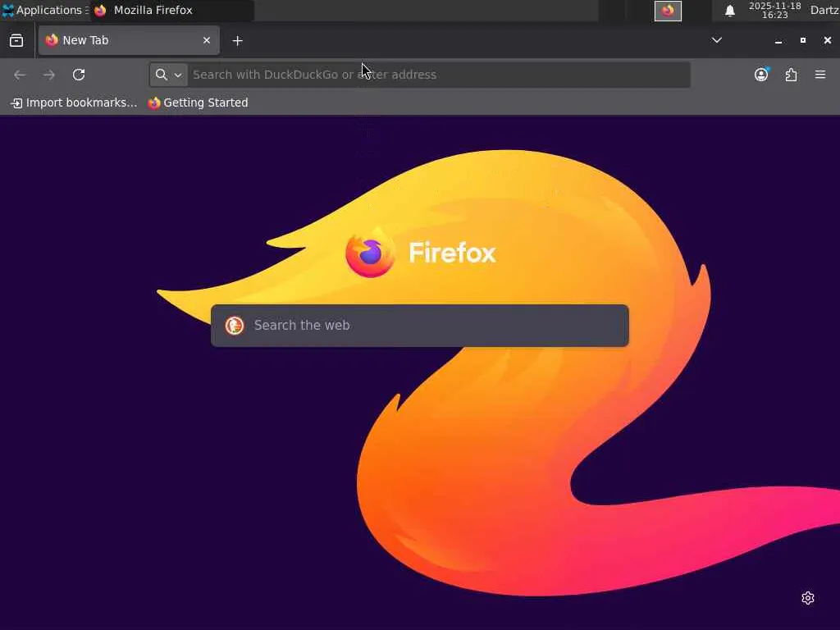This screenshot has width=840, height=630.
Task: Open search engine selector dropdown in address bar
Action: 168,75
